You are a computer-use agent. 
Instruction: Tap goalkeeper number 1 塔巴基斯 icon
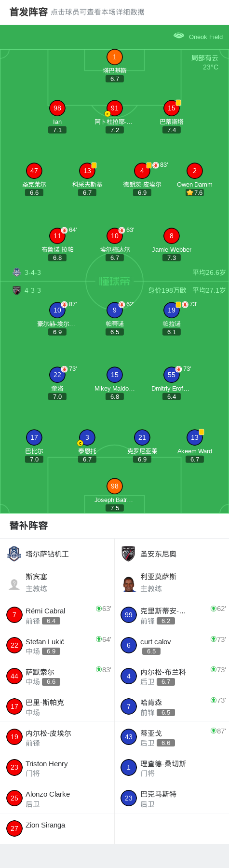(115, 57)
